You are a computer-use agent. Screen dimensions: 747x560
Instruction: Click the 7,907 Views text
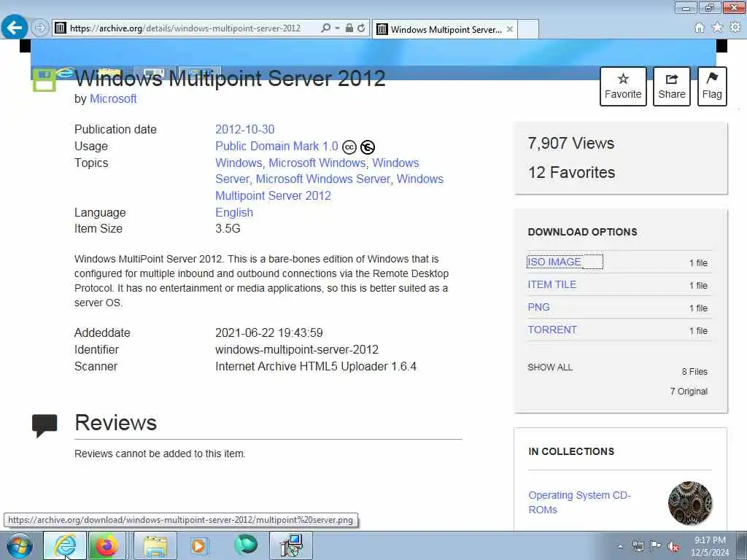pos(570,144)
